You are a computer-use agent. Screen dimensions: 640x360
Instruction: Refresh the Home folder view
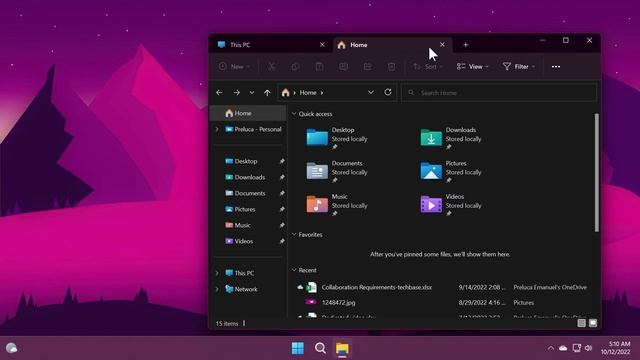[x=388, y=92]
